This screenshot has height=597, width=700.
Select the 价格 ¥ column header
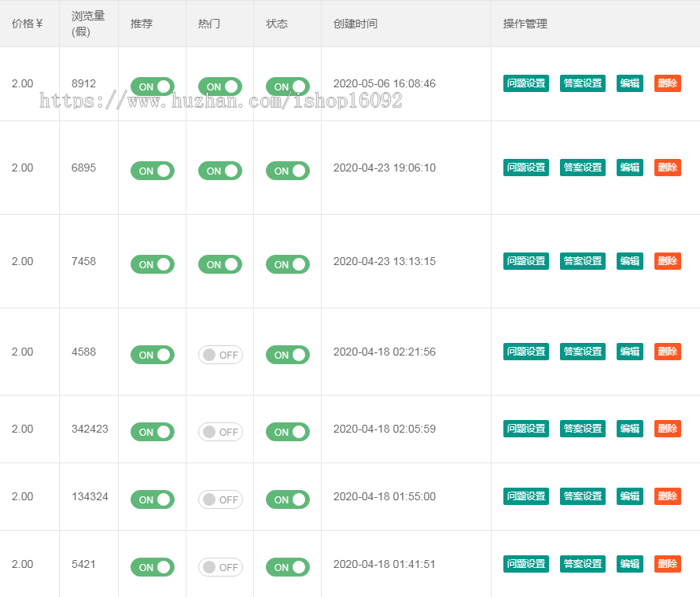(x=27, y=24)
